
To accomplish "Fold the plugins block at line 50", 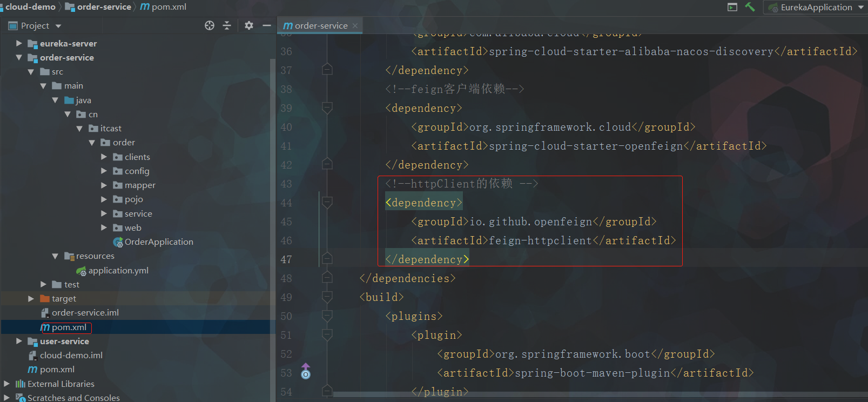I will [x=327, y=316].
